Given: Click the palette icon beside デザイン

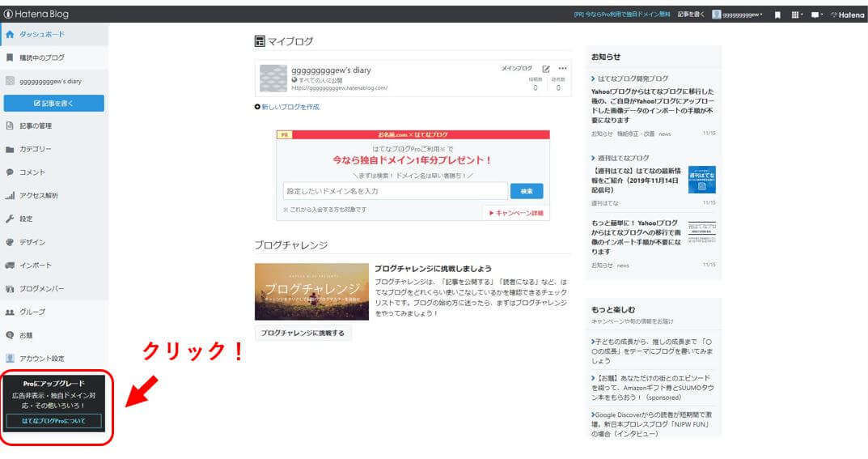Looking at the screenshot, I should click(10, 242).
